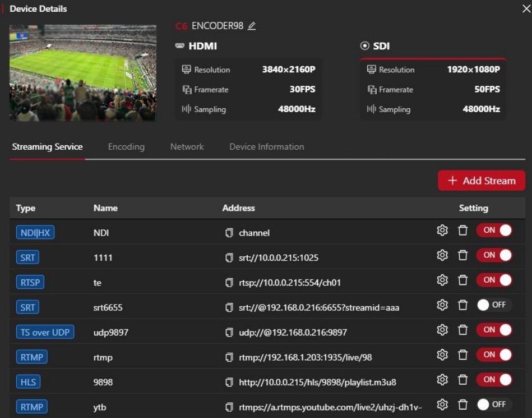Screen dimensions: 532x418
Task: Delete the rtmp stream with the trash icon
Action: coord(462,355)
